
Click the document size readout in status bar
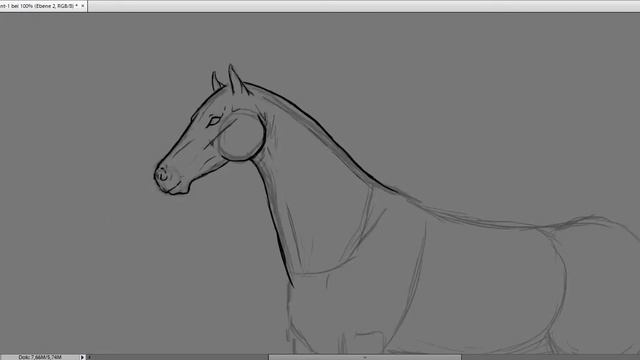click(x=40, y=357)
